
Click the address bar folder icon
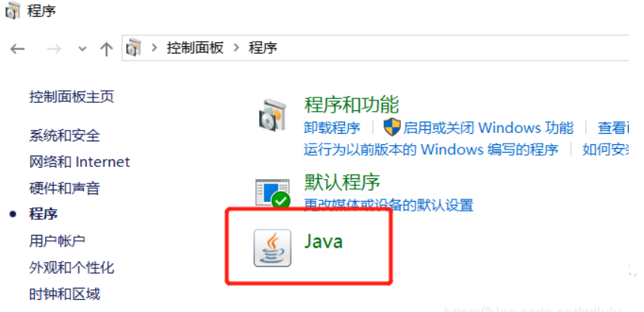point(134,48)
